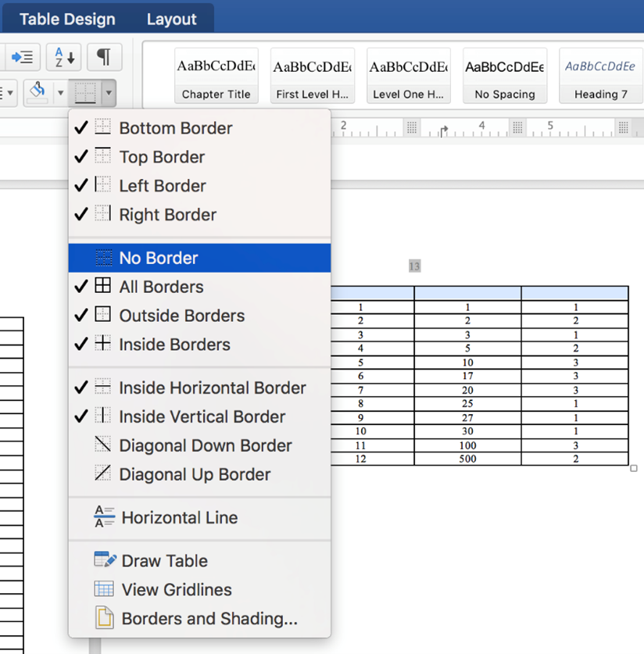Click the table cell containing 20
This screenshot has width=644, height=654.
coord(467,390)
